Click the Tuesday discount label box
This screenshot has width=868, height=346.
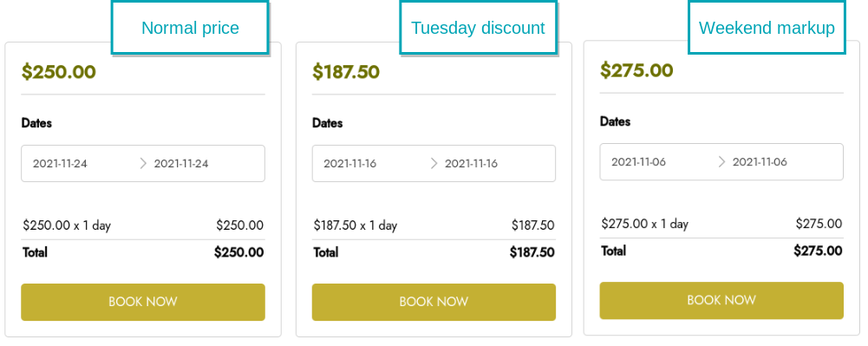[479, 28]
